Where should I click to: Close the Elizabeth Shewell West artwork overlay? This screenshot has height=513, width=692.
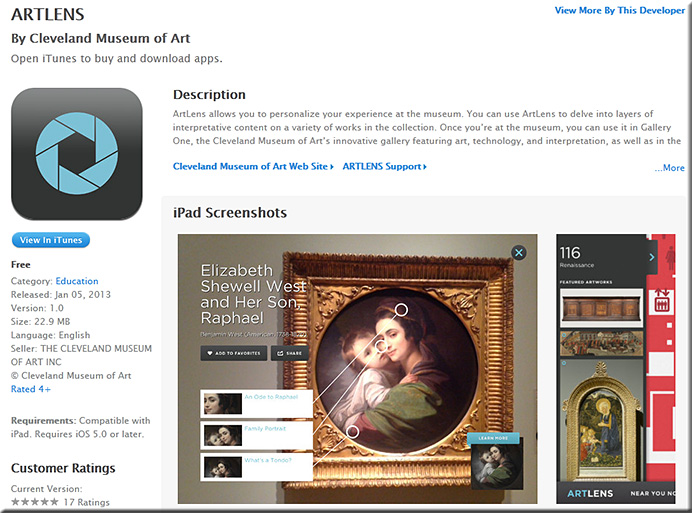pyautogui.click(x=519, y=253)
